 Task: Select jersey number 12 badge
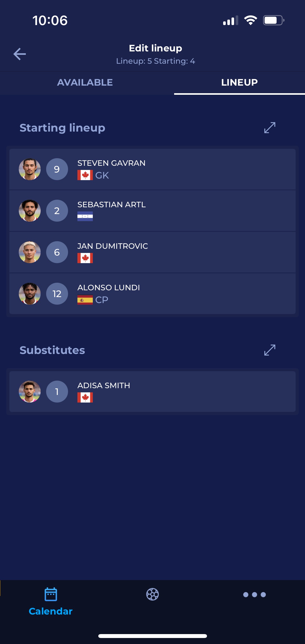(57, 294)
